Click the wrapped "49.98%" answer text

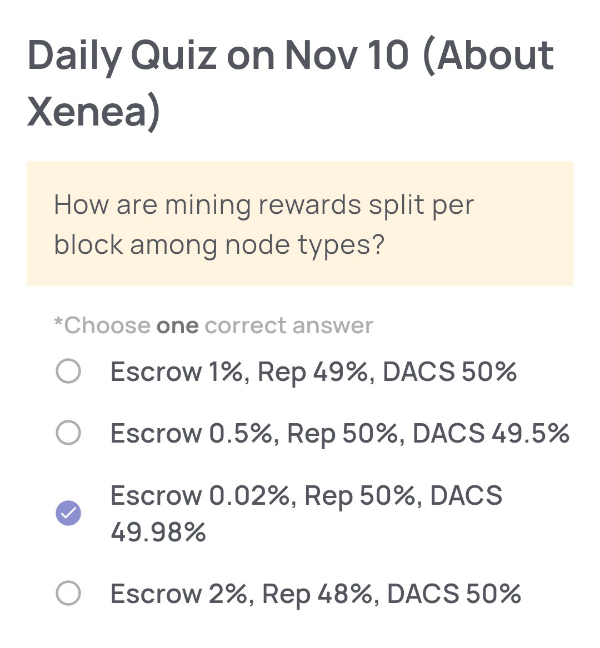(x=158, y=531)
